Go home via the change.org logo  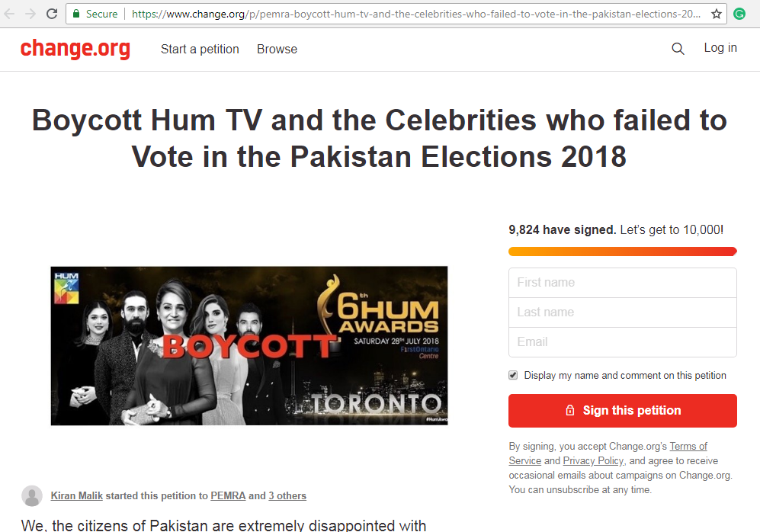click(x=75, y=49)
